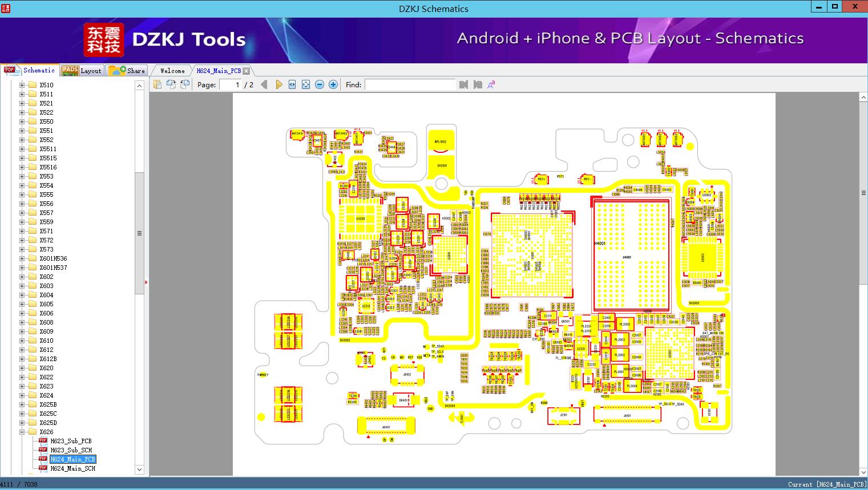Switch to the Layout tab
The height and width of the screenshot is (490, 868).
[82, 70]
